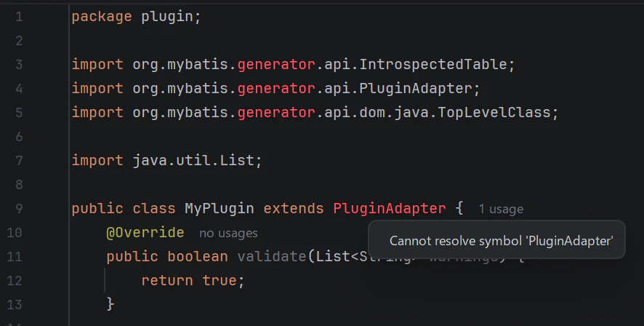This screenshot has width=644, height=326.
Task: Click the validate method name
Action: coord(271,257)
